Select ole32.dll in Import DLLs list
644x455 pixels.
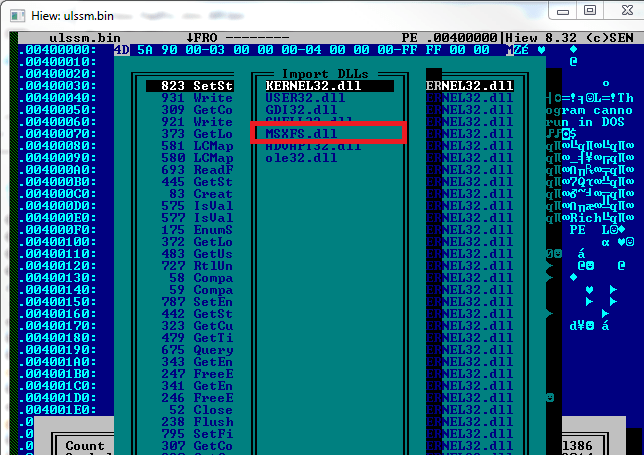301,158
